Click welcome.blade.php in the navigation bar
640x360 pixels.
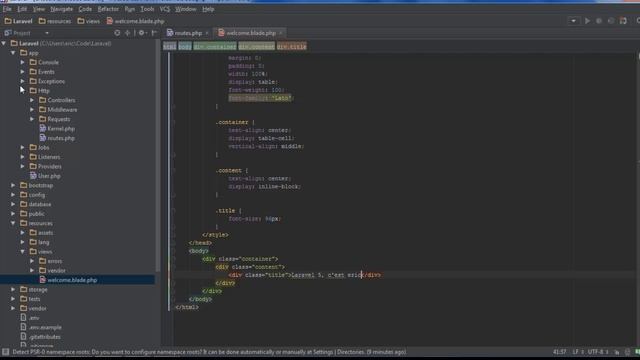[136, 21]
